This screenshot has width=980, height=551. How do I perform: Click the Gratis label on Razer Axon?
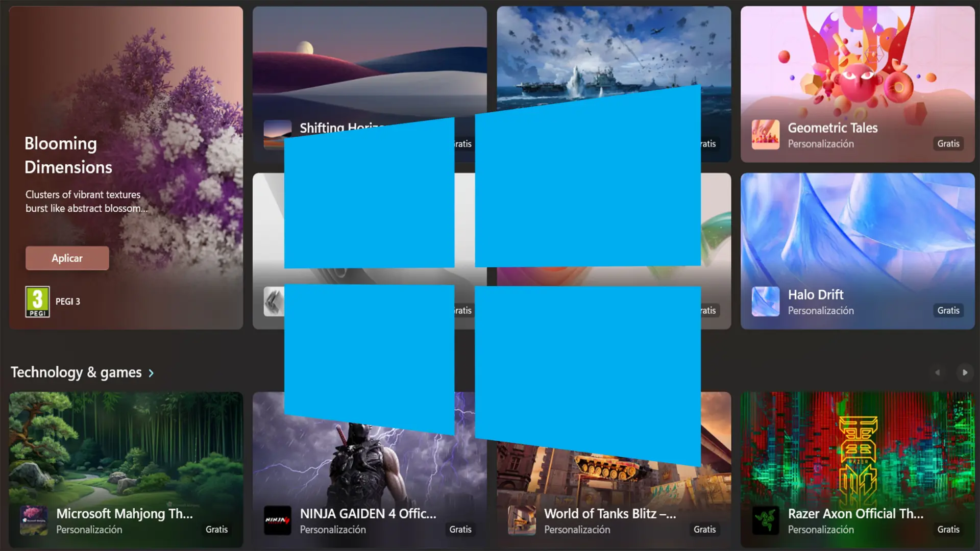pyautogui.click(x=948, y=530)
